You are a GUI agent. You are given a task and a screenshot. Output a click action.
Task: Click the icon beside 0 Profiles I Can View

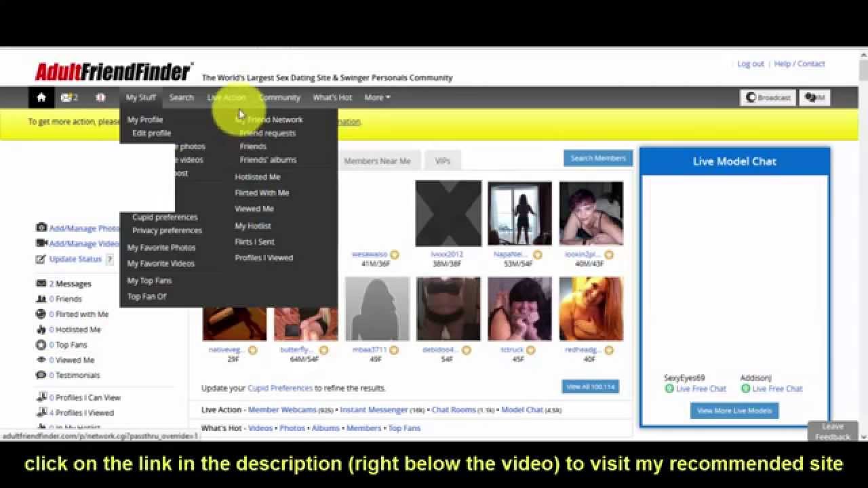pos(41,397)
